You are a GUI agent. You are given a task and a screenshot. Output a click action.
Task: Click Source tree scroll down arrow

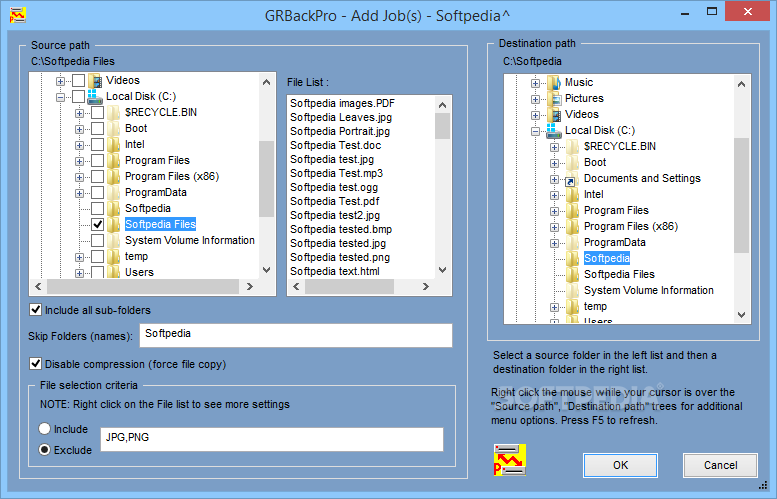coord(267,270)
